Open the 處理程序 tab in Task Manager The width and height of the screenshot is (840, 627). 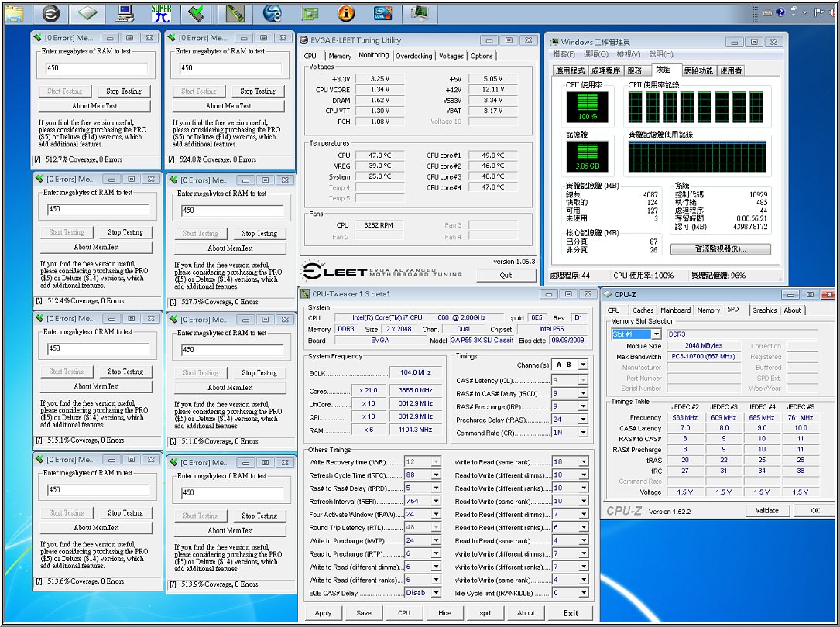pos(605,70)
